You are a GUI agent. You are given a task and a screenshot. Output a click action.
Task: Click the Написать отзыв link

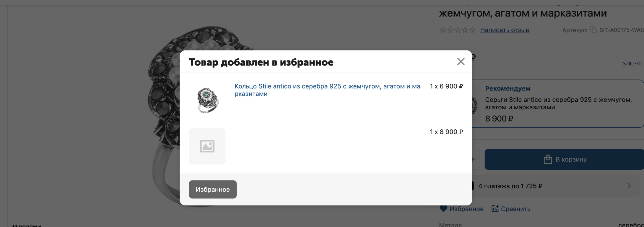pos(504,30)
